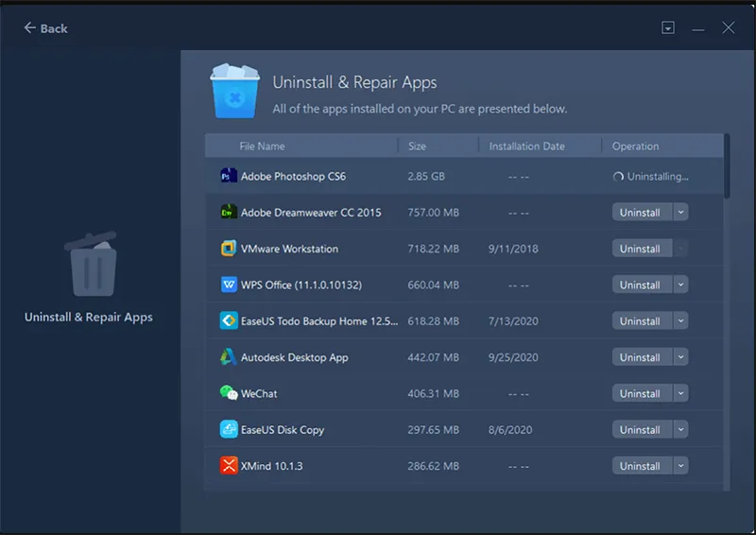Click the WeChat icon

pyautogui.click(x=229, y=393)
